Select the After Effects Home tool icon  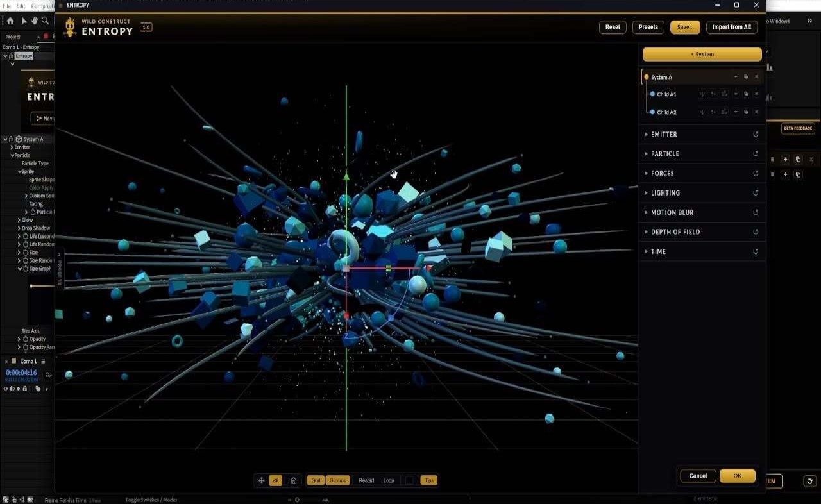(x=11, y=21)
